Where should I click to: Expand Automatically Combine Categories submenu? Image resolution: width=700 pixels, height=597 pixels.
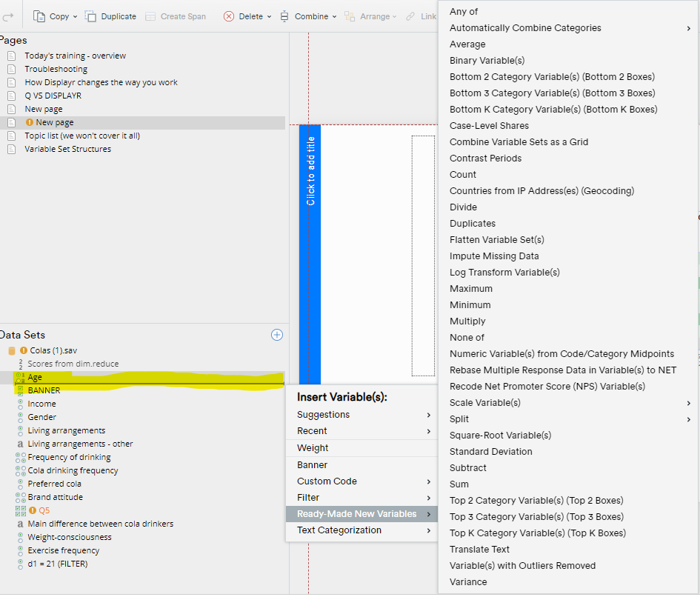click(x=689, y=28)
